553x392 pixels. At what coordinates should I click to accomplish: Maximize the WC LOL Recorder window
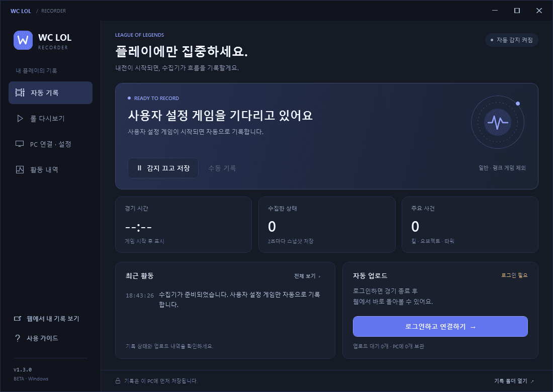pyautogui.click(x=517, y=11)
